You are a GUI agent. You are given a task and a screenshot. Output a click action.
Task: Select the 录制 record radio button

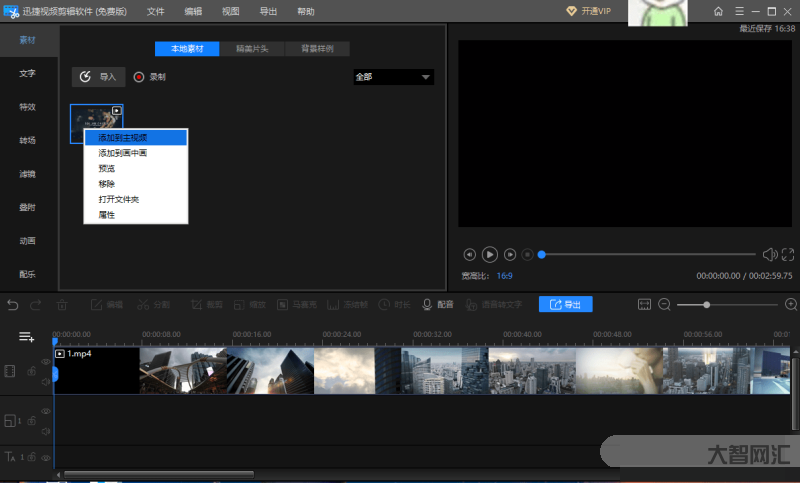[139, 77]
